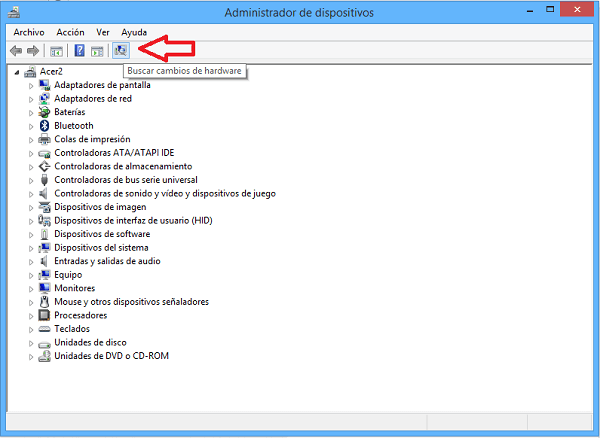Click the Colas de impresión printer icon
The height and width of the screenshot is (438, 600).
(44, 139)
